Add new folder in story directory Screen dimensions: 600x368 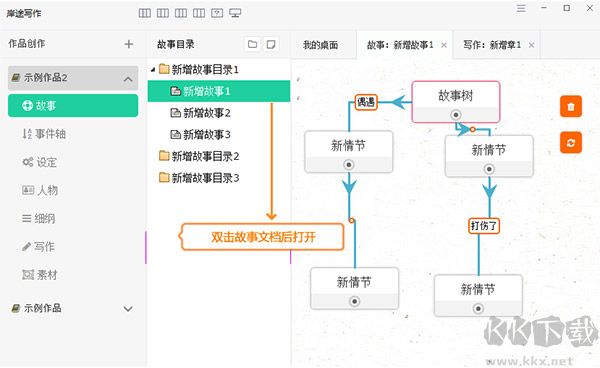point(253,44)
